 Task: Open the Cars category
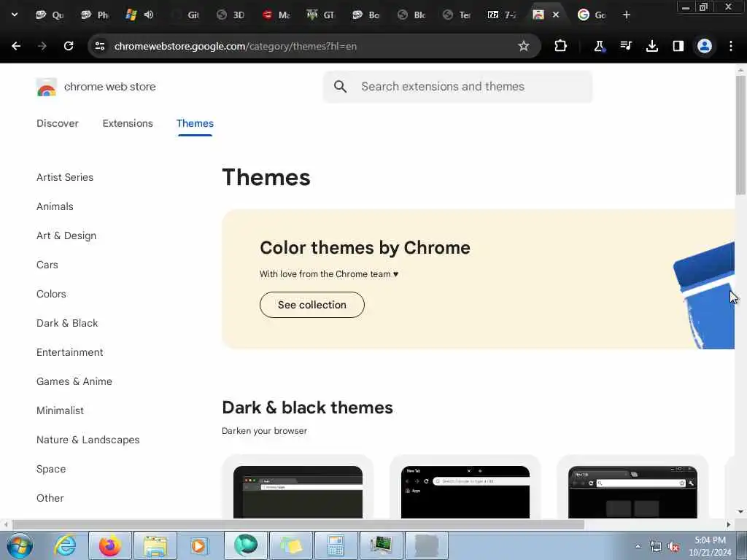pyautogui.click(x=47, y=265)
